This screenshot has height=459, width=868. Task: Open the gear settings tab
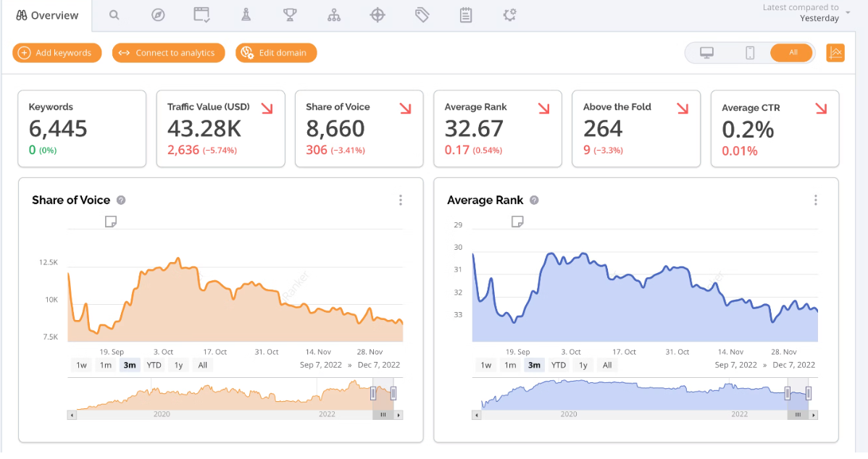[x=509, y=15]
